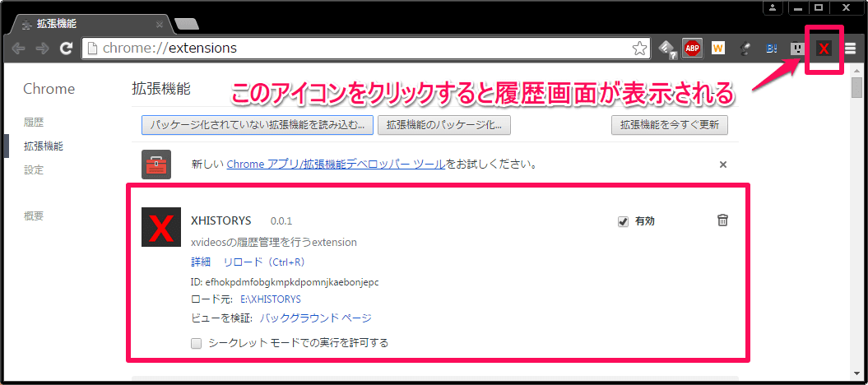868x385 pixels.
Task: Open a new tab
Action: [x=187, y=24]
